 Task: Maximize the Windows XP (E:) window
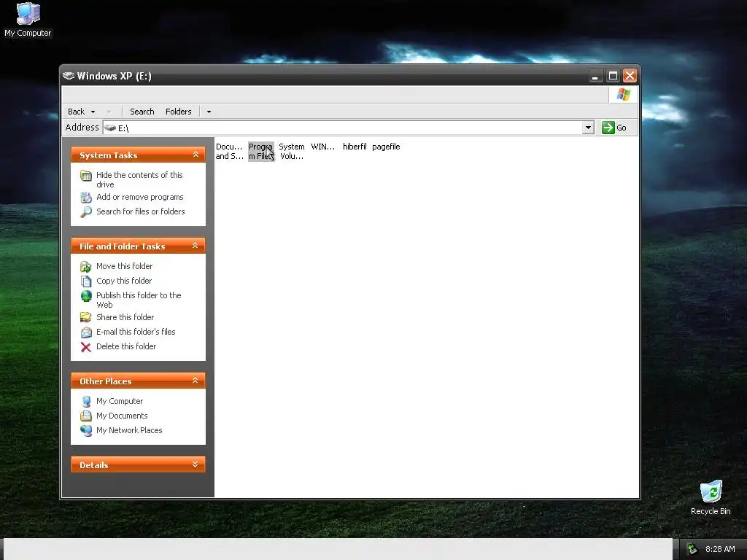tap(613, 76)
